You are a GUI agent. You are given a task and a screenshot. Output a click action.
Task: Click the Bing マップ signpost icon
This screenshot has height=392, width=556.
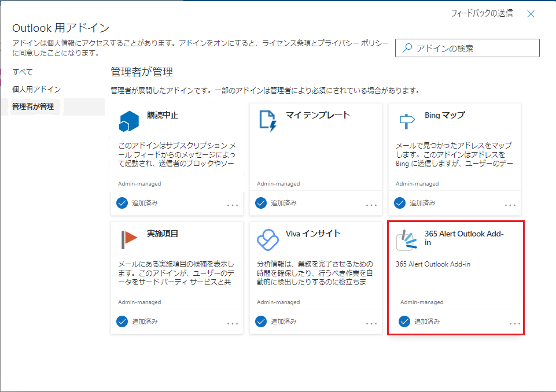pyautogui.click(x=407, y=120)
